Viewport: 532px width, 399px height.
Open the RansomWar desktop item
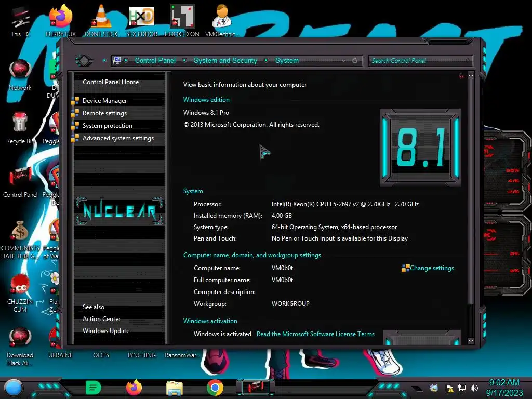pos(182,355)
